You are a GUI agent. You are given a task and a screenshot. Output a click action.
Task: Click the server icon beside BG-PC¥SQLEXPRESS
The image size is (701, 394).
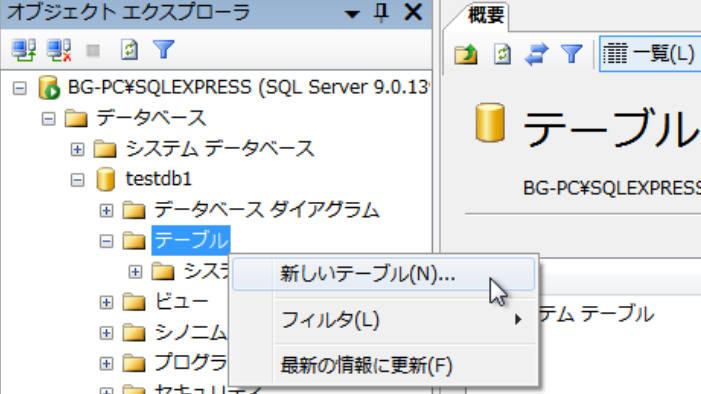coord(49,87)
